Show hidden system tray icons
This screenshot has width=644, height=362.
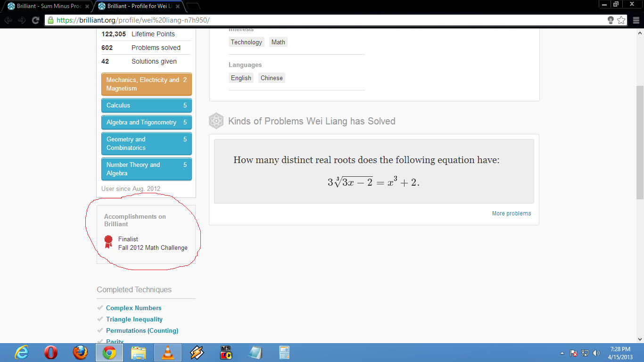click(x=562, y=353)
